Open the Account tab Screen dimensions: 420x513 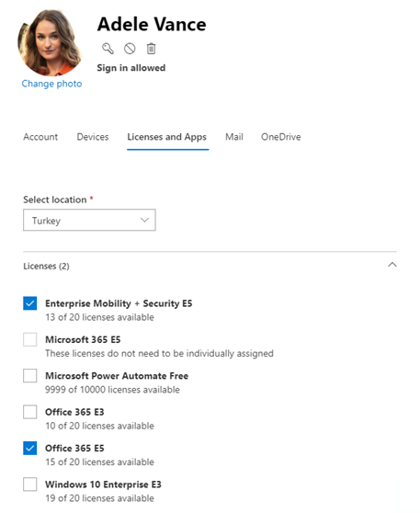40,137
